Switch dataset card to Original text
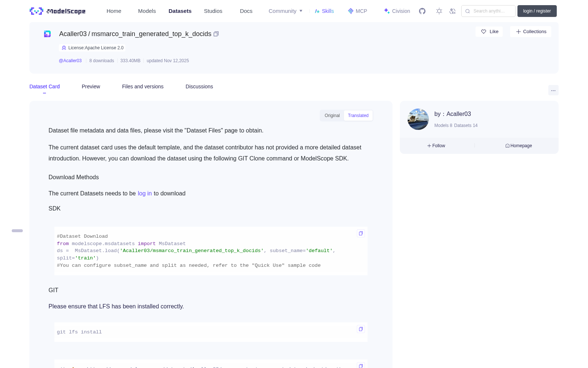 tap(332, 116)
